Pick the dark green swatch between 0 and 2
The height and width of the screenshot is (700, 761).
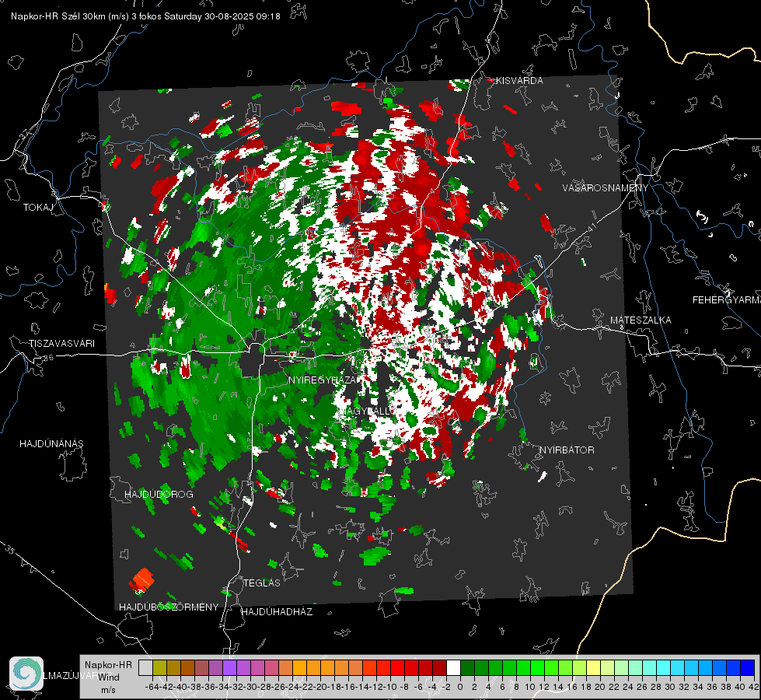pyautogui.click(x=467, y=667)
